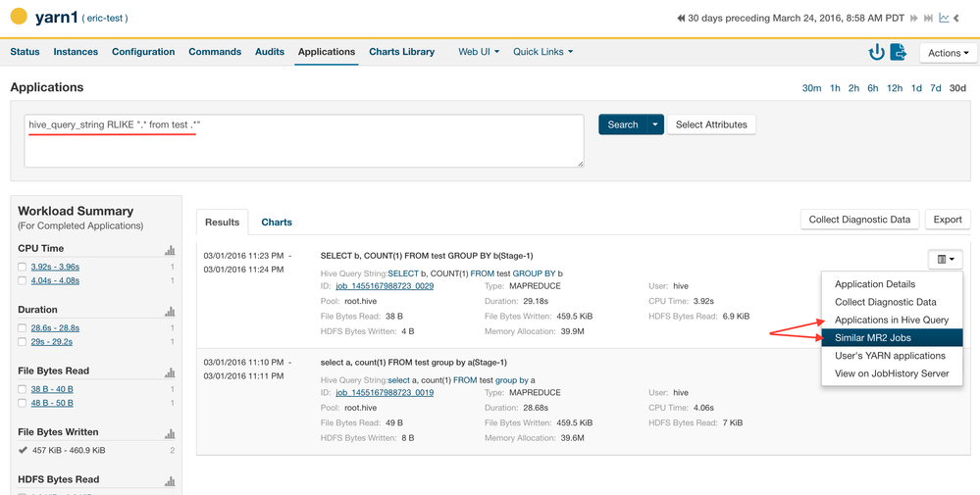Image resolution: width=980 pixels, height=495 pixels.
Task: Select the Applications tab
Action: tap(327, 52)
